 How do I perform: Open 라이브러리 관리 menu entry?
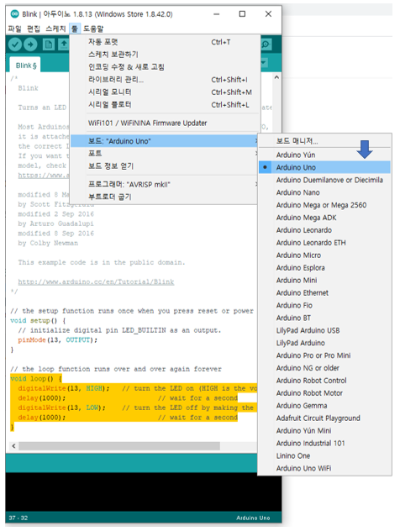[x=165, y=79]
